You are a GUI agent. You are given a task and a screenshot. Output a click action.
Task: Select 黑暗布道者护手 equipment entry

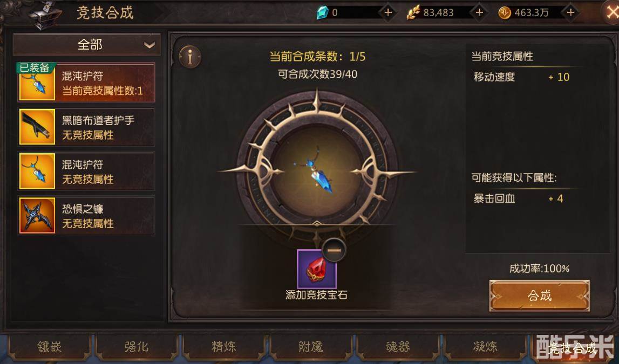[86, 127]
